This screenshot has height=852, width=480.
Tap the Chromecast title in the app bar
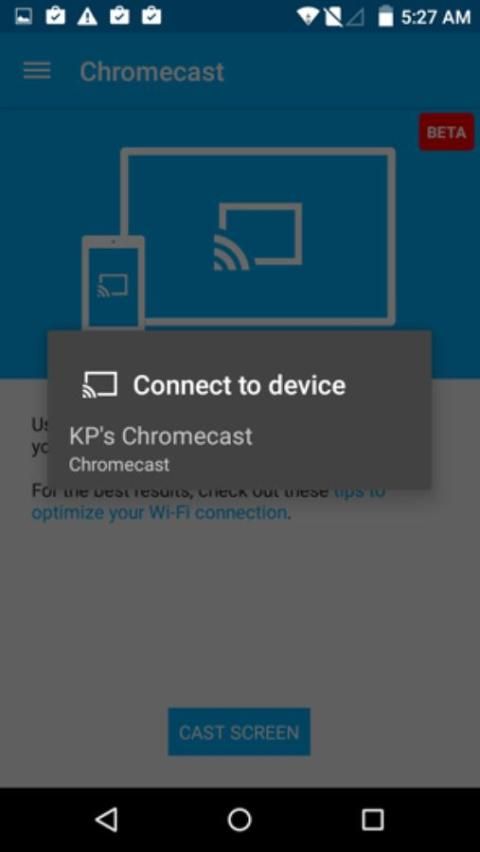point(152,72)
